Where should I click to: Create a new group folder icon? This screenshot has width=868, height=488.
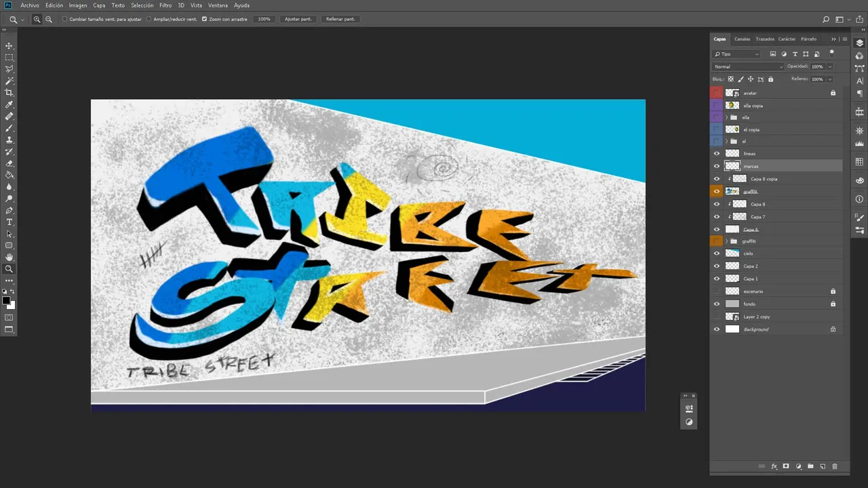pyautogui.click(x=810, y=466)
